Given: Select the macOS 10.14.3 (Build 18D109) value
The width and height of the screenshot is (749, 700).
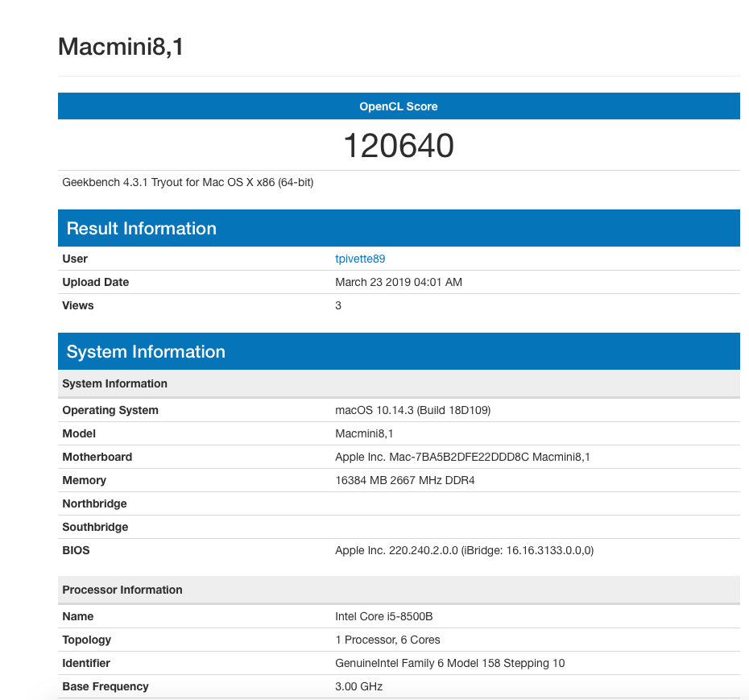Looking at the screenshot, I should pyautogui.click(x=412, y=410).
